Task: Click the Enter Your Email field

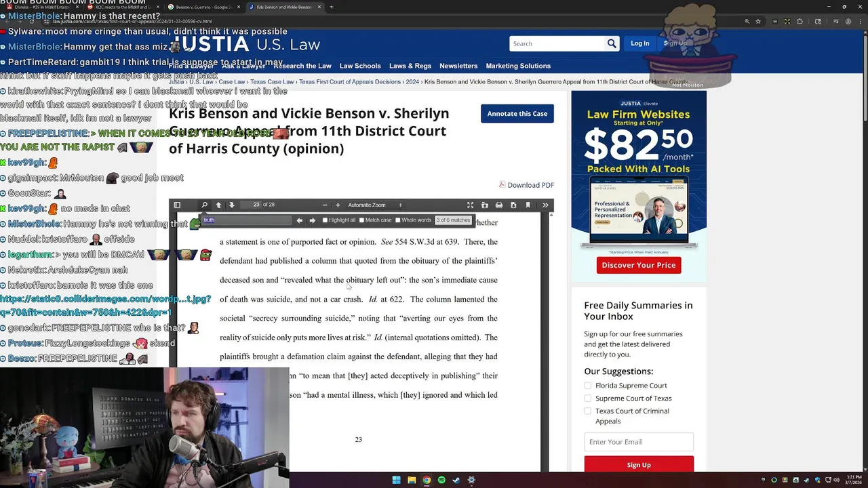Action: (639, 442)
